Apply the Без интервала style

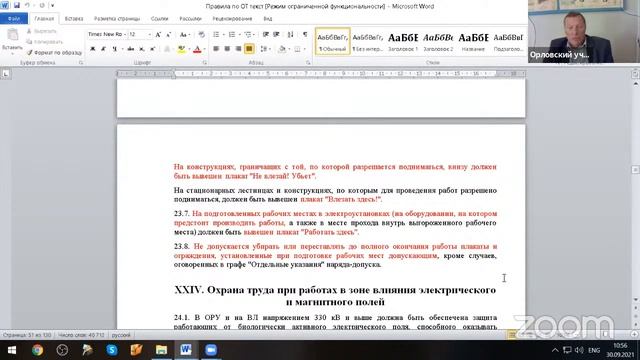pyautogui.click(x=368, y=41)
